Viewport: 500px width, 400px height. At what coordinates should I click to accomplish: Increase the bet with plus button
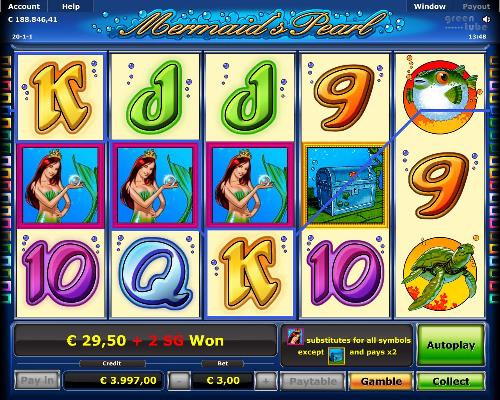[266, 381]
